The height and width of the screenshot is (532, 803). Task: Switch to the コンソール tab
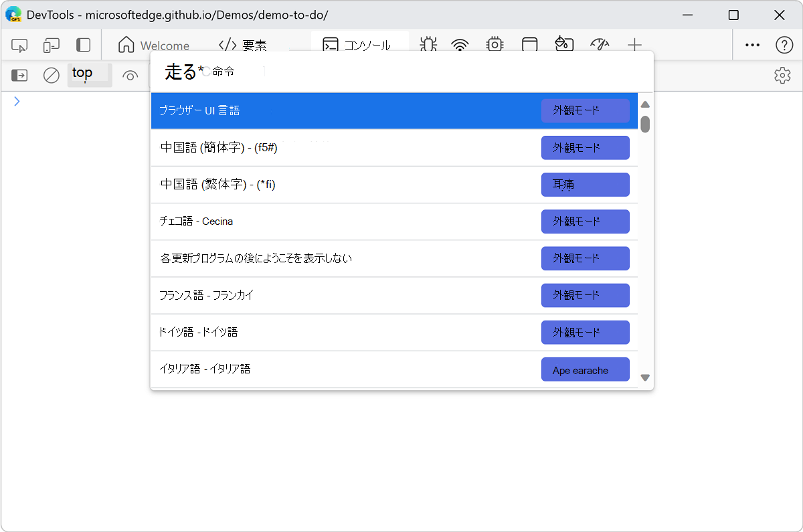359,45
